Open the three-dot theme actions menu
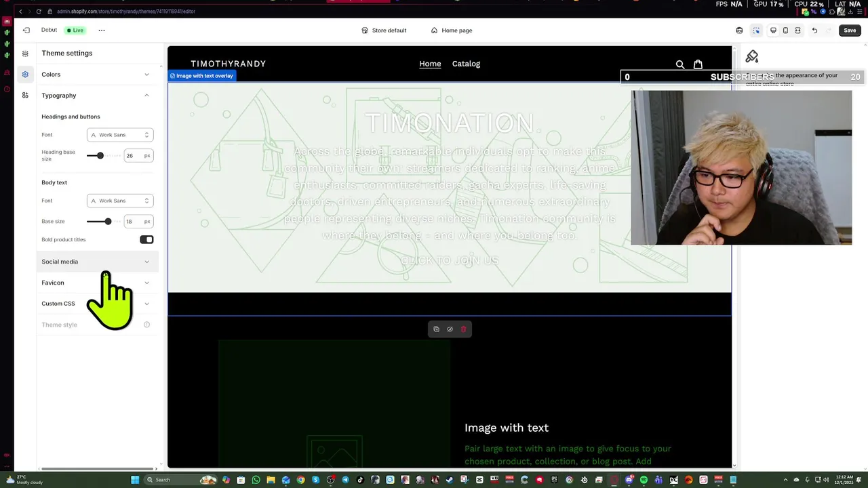The height and width of the screenshot is (488, 868). (102, 30)
